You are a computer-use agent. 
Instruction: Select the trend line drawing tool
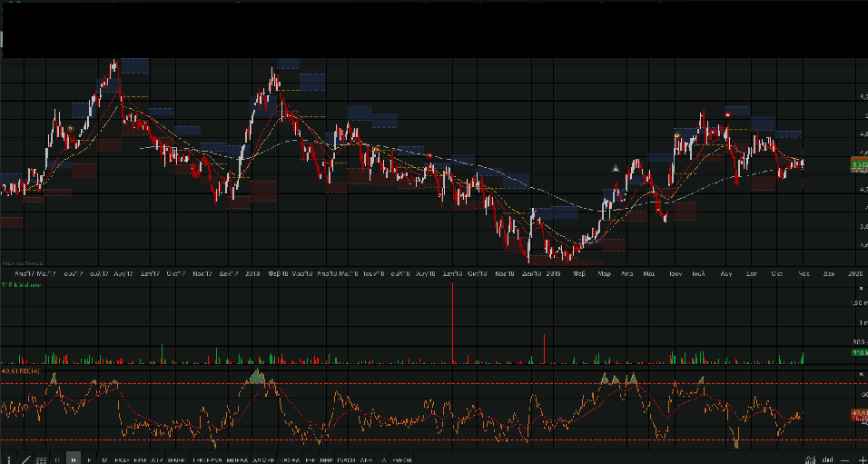tap(25, 460)
